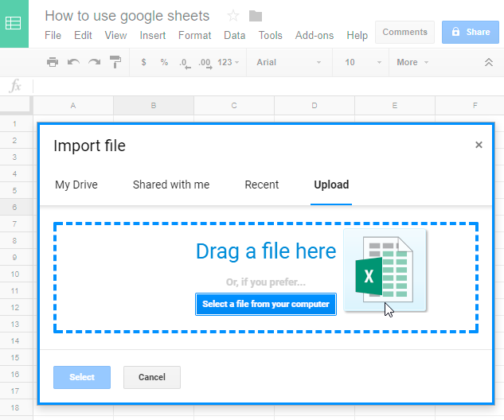Image resolution: width=504 pixels, height=420 pixels.
Task: Activate the Paint format tool
Action: tap(115, 62)
